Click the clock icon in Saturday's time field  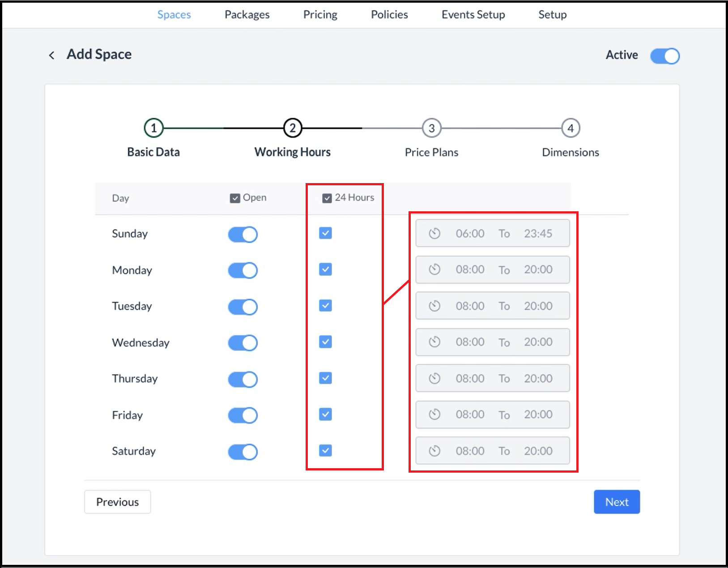(434, 451)
